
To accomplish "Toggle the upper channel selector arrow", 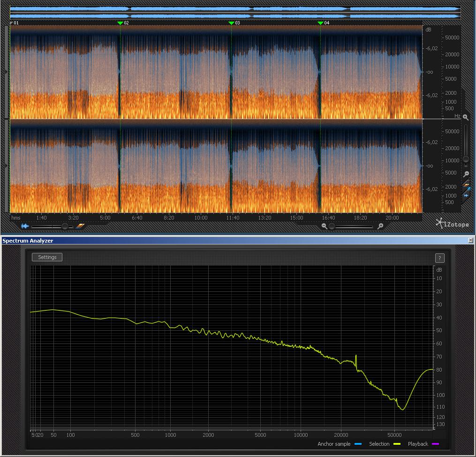I will click(x=7, y=72).
